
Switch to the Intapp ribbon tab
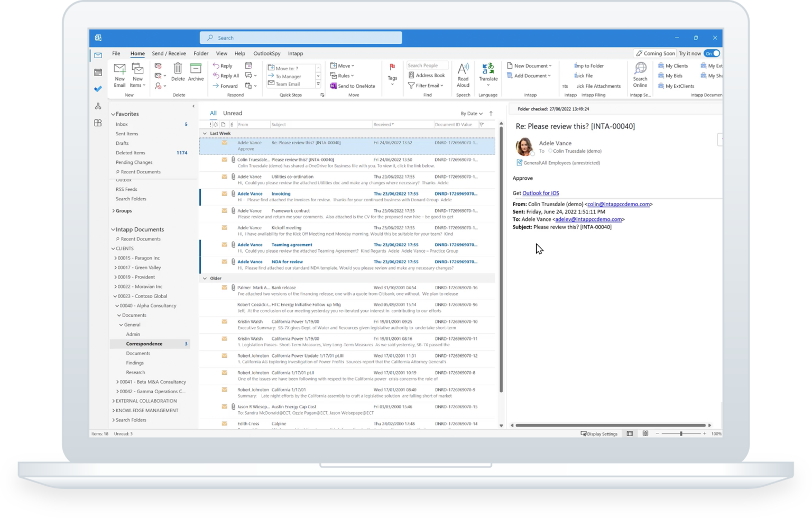point(296,53)
